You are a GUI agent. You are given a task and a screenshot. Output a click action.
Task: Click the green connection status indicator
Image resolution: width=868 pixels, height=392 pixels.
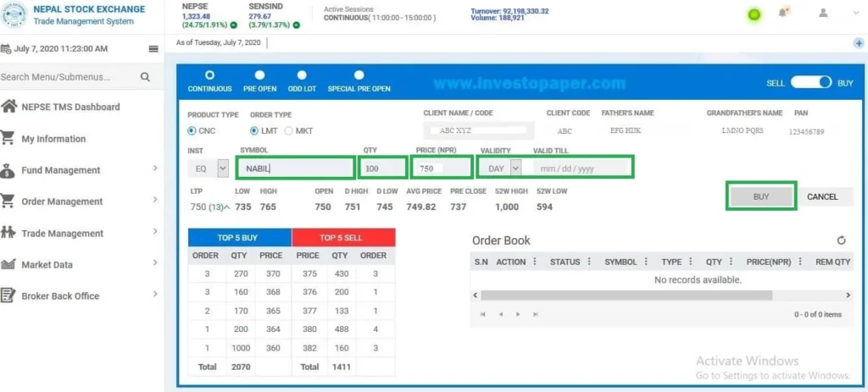(754, 15)
